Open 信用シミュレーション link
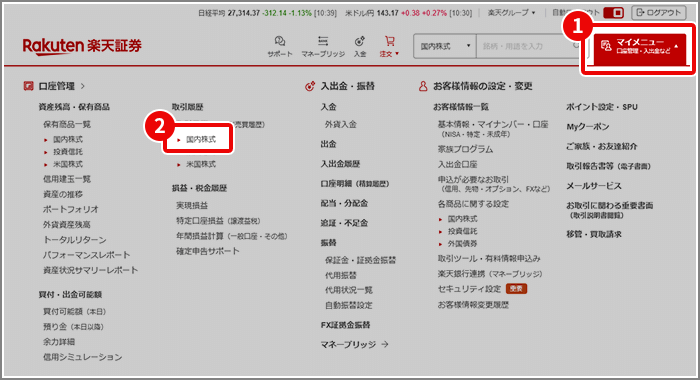Viewport: 700px width, 380px height. 83,357
